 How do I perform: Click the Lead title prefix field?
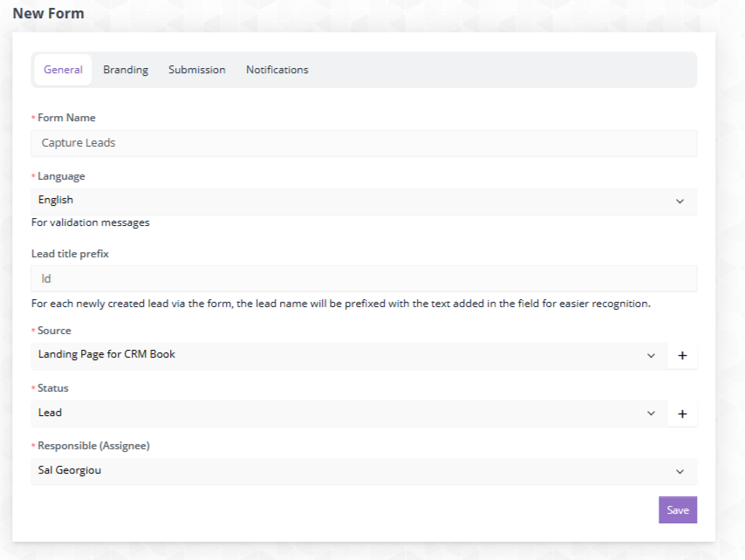click(x=364, y=278)
